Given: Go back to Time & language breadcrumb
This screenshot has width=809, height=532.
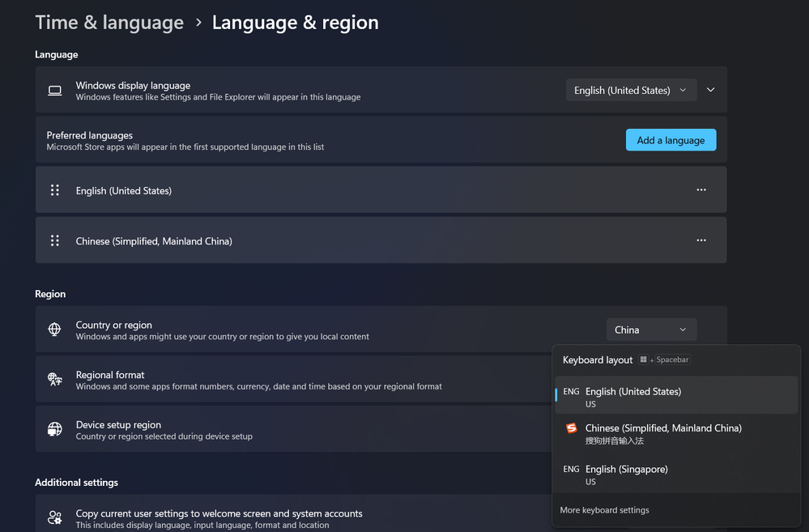Looking at the screenshot, I should pyautogui.click(x=109, y=23).
